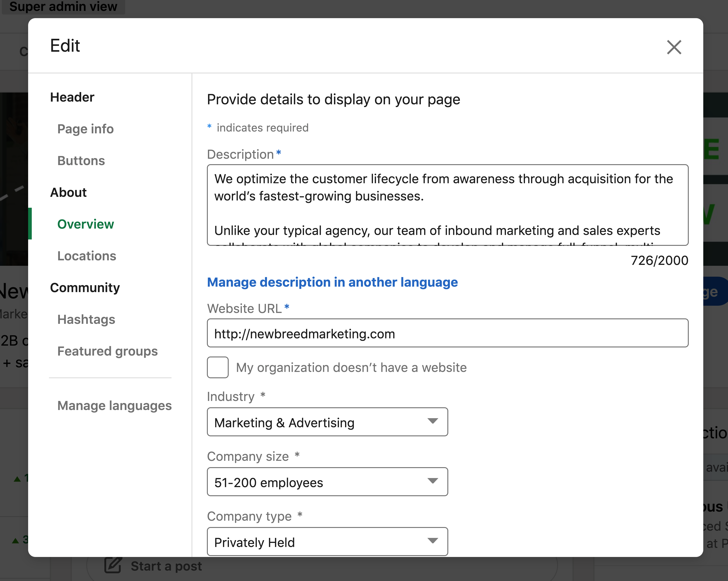
Task: Click into the Description text area
Action: (447, 205)
